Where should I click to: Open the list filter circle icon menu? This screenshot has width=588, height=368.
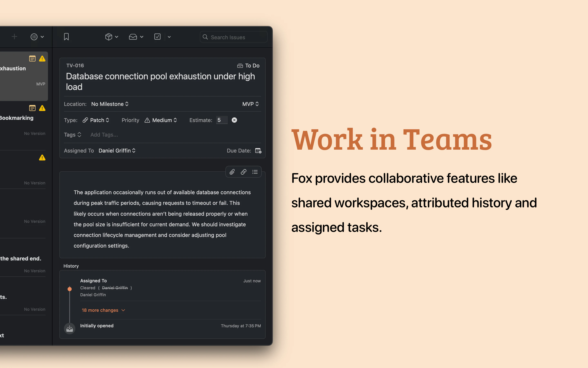coord(34,37)
